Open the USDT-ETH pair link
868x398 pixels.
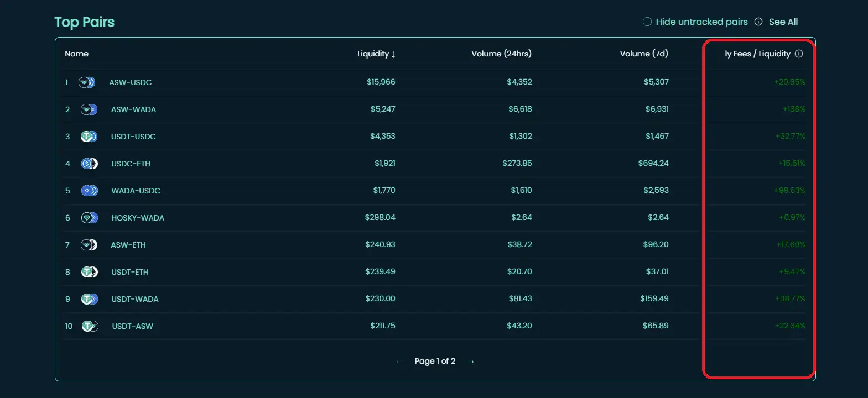pos(129,272)
